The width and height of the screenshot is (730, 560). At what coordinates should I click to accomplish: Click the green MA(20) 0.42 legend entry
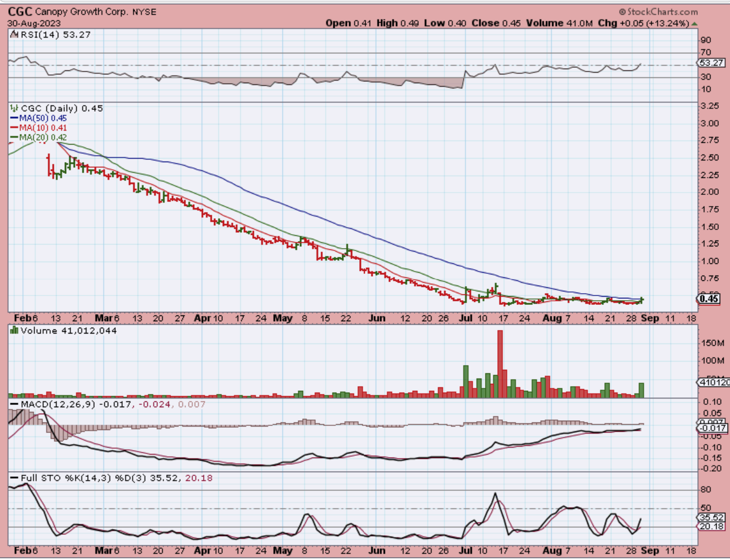[39, 138]
